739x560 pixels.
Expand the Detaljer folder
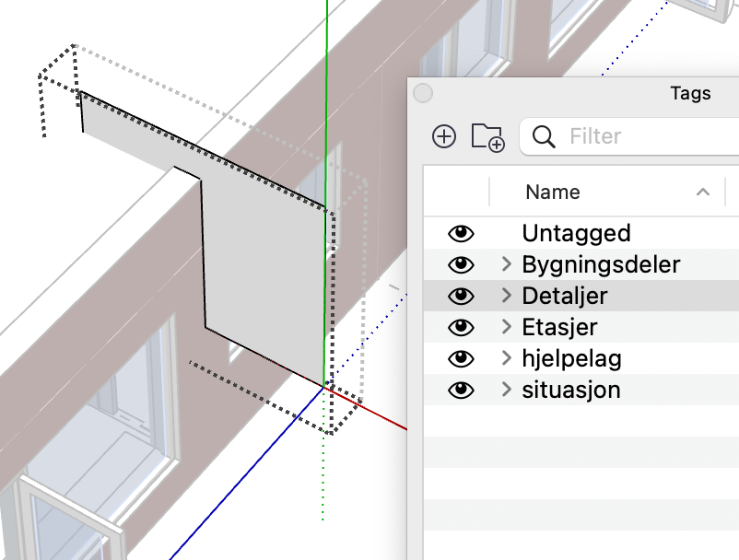point(507,296)
